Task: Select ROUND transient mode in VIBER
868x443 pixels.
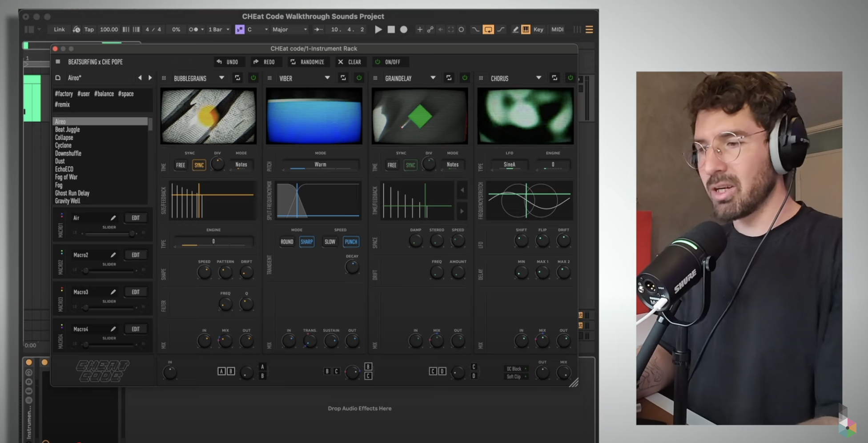Action: [x=287, y=242]
